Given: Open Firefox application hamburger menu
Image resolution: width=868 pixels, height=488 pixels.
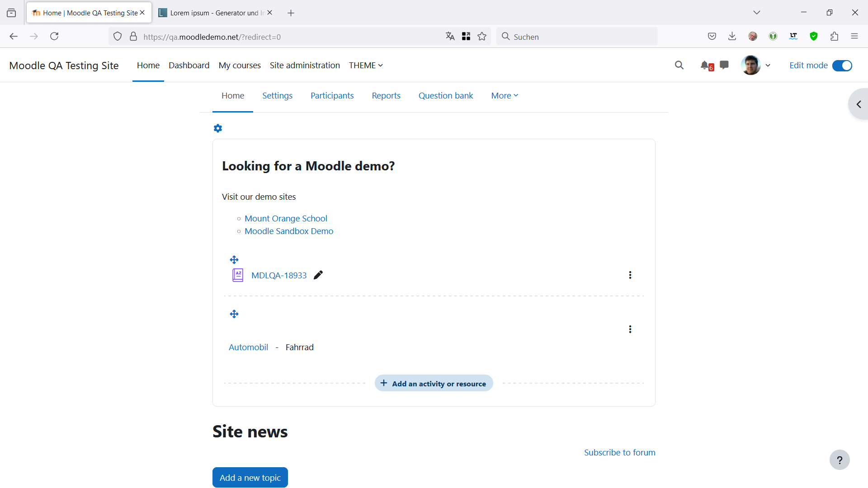Looking at the screenshot, I should 854,37.
